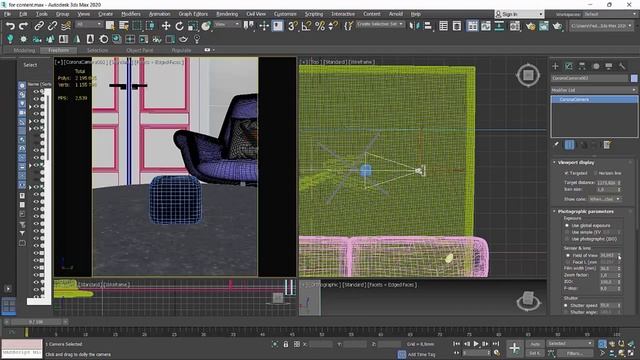640x360 pixels.
Task: Collapse the Photographic parameters rollout
Action: pyautogui.click(x=585, y=211)
